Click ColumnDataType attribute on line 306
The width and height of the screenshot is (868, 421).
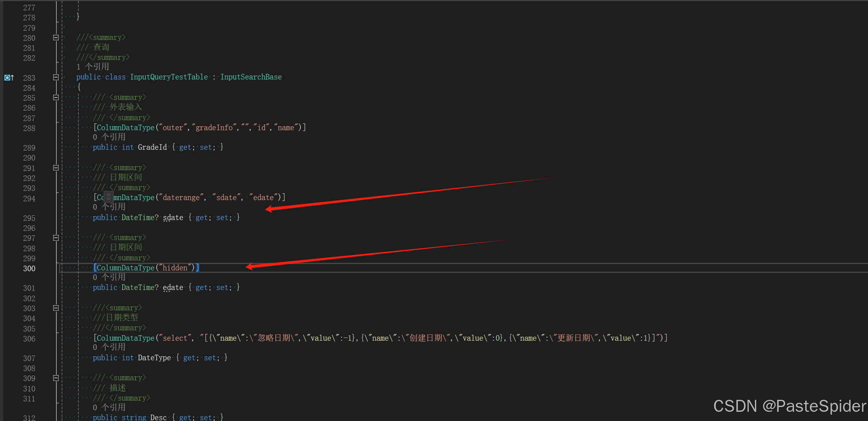pyautogui.click(x=125, y=338)
